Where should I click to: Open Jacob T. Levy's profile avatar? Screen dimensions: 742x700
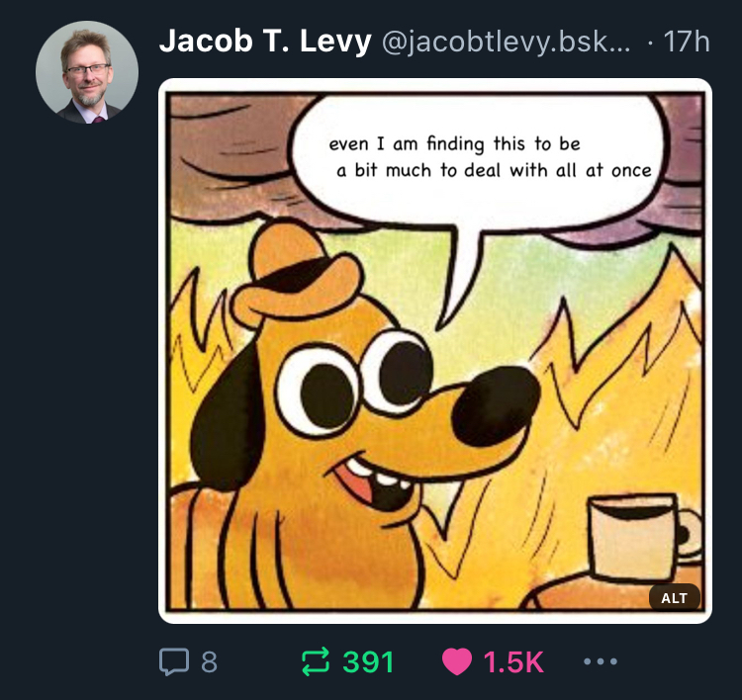(87, 72)
